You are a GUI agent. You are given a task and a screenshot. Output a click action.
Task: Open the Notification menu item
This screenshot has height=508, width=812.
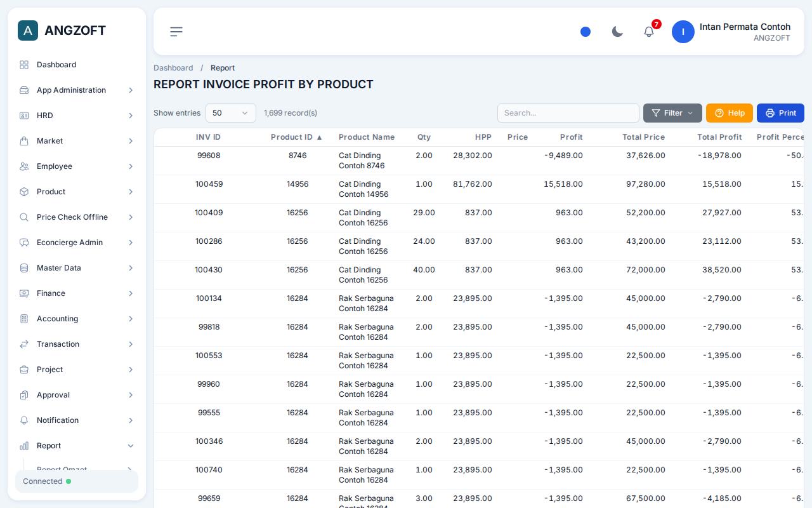(77, 420)
